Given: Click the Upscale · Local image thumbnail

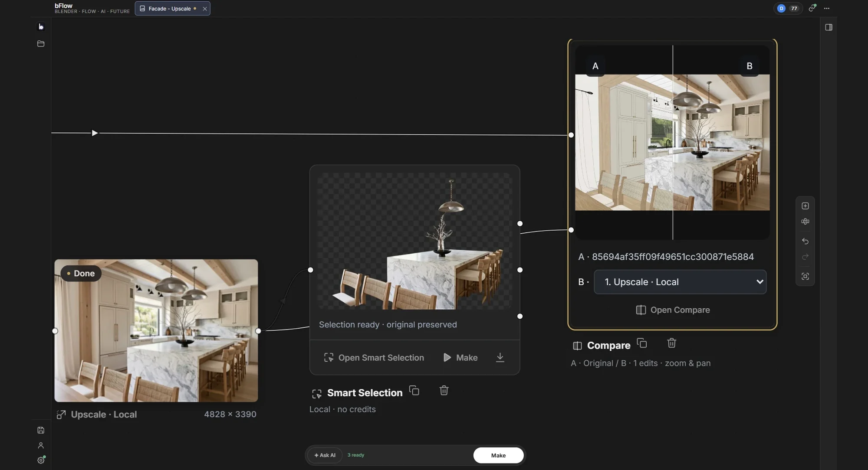Looking at the screenshot, I should (x=156, y=330).
